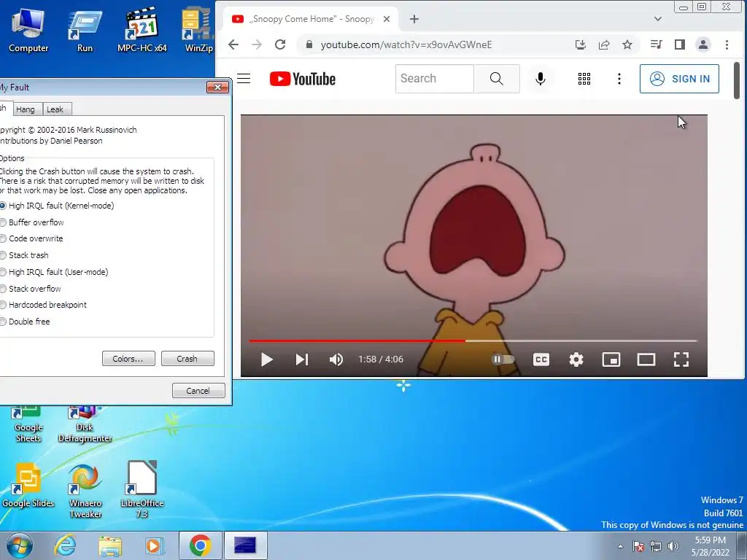Seek on the video progress bar
747x560 pixels.
tap(473, 341)
